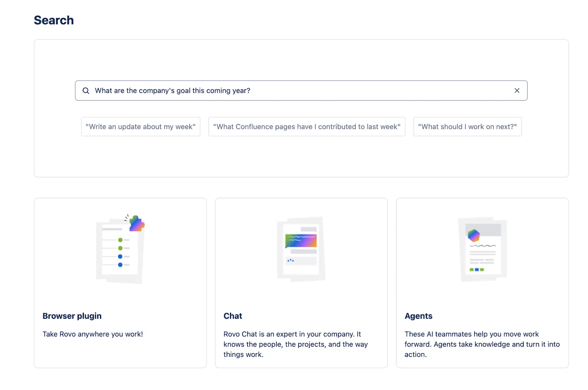Click the Search page heading

click(54, 20)
